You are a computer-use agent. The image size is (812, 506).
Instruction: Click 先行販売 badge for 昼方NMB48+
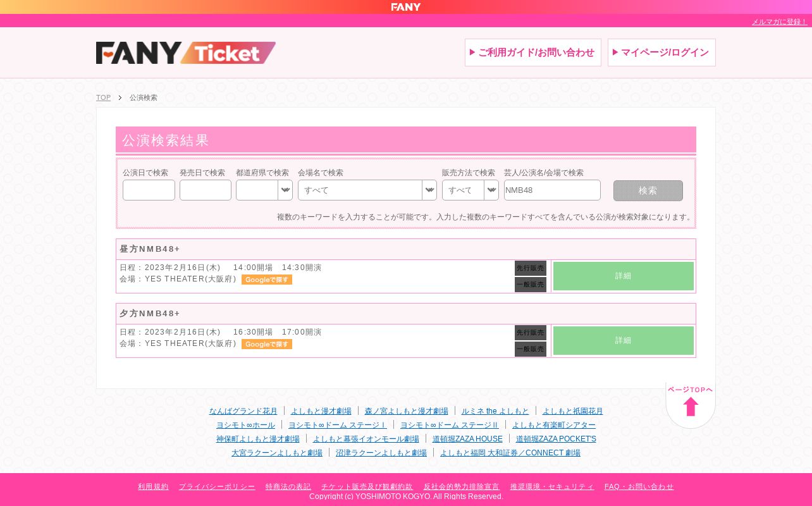click(x=531, y=268)
